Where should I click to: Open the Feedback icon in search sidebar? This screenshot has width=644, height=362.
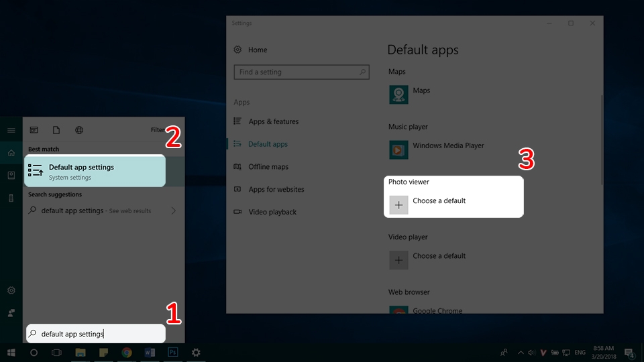point(11,313)
